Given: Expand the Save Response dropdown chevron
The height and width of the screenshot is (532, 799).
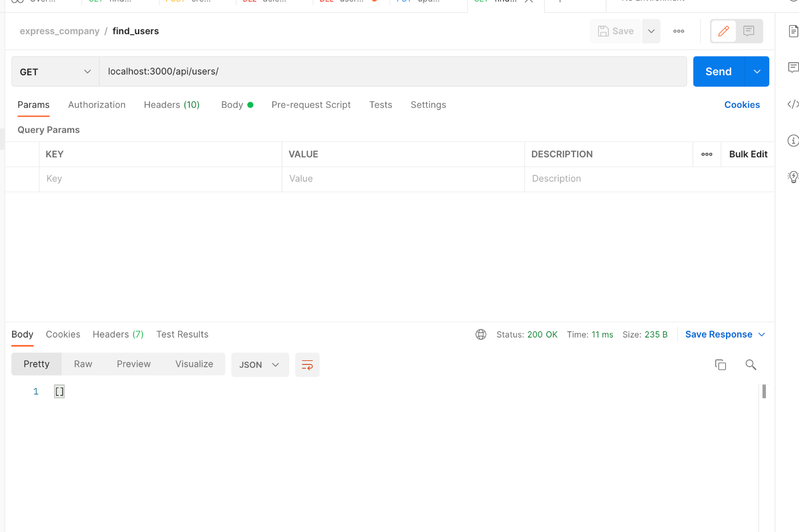Looking at the screenshot, I should click(761, 335).
